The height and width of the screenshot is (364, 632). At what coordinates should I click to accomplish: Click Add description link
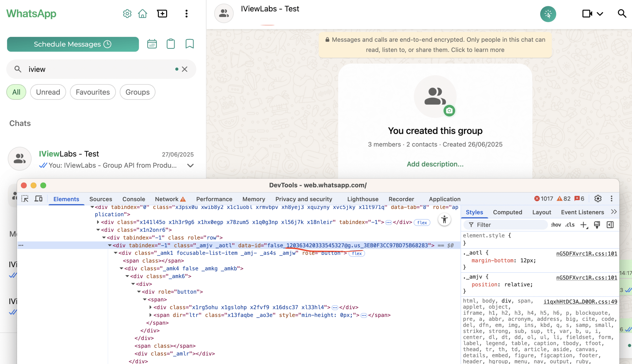click(435, 164)
